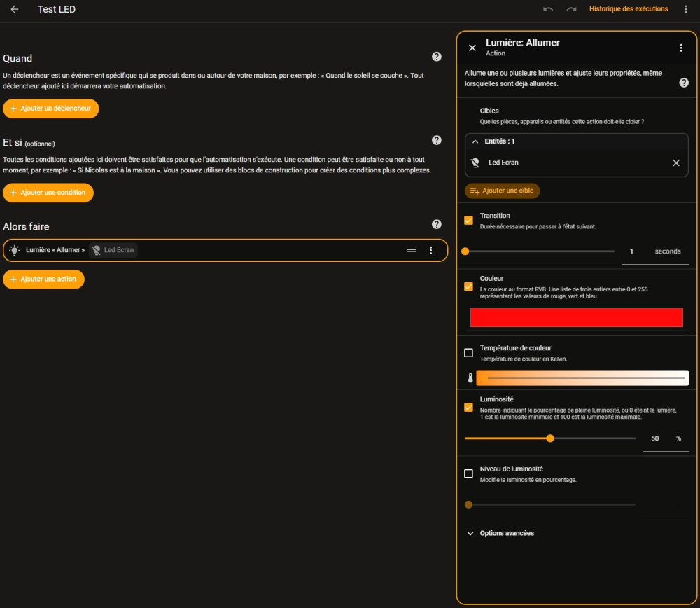
Task: Click the Test LED automation title
Action: tap(57, 9)
